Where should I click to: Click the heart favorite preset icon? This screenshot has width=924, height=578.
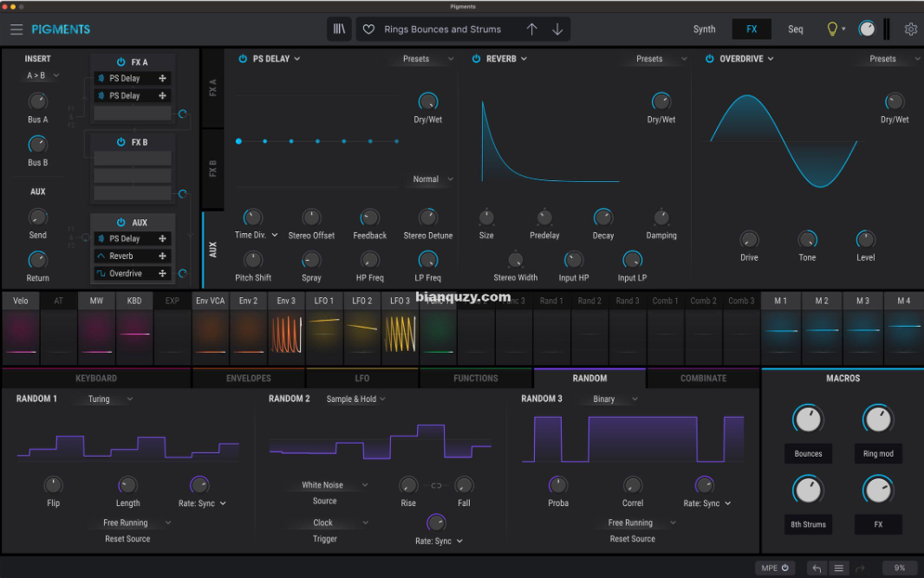[x=368, y=29]
